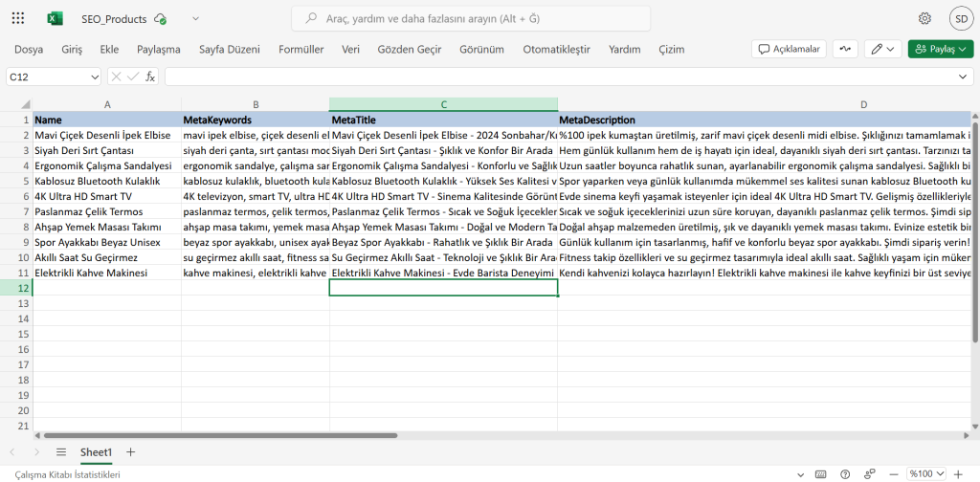This screenshot has height=482, width=980.
Task: Open the Sayfa Düzeni tab
Action: click(230, 50)
